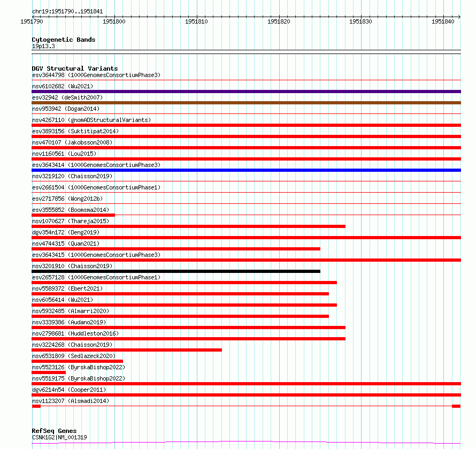Click the esv3644798 (1000GenomesConsortiumPhase3) label
The height and width of the screenshot is (449, 476).
(x=96, y=75)
